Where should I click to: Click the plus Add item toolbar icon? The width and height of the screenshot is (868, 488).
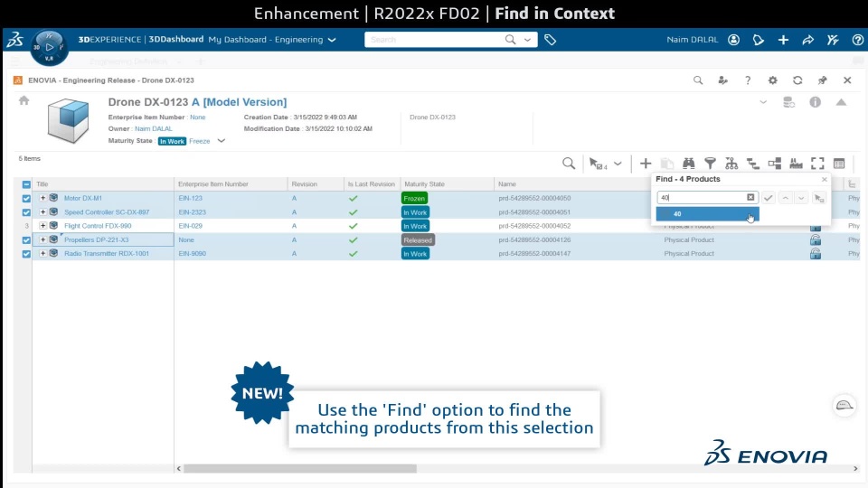pos(646,164)
